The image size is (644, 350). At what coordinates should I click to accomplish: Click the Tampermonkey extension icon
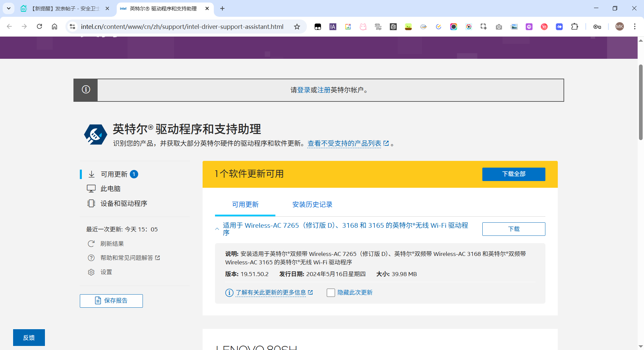(318, 27)
